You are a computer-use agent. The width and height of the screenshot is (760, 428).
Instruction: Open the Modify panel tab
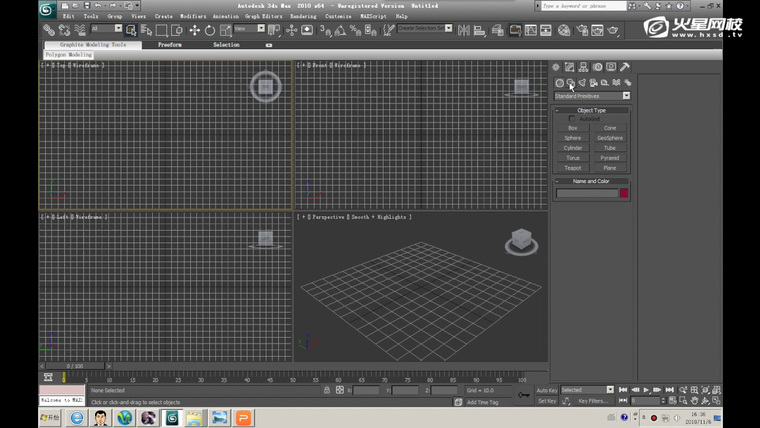tap(570, 67)
